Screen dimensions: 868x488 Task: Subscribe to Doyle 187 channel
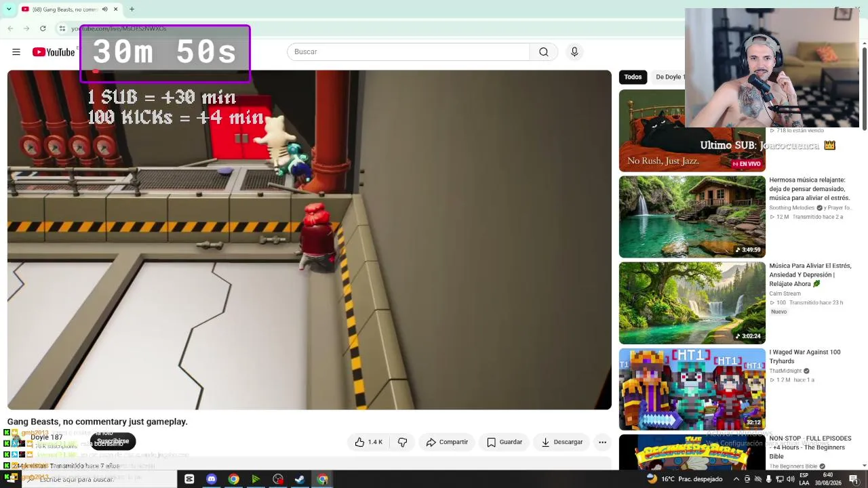tap(113, 441)
